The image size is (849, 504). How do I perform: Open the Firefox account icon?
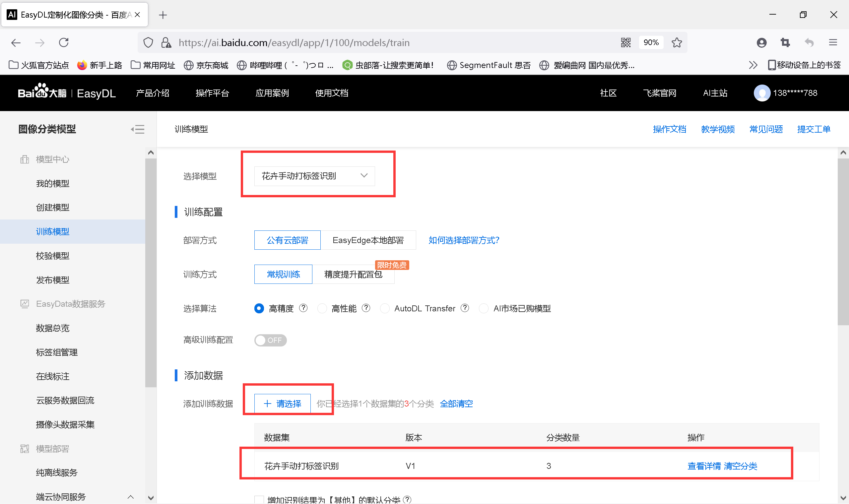pos(761,42)
